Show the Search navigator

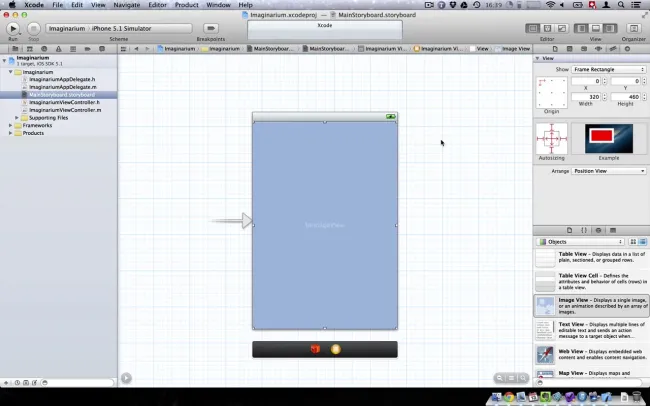point(44,49)
